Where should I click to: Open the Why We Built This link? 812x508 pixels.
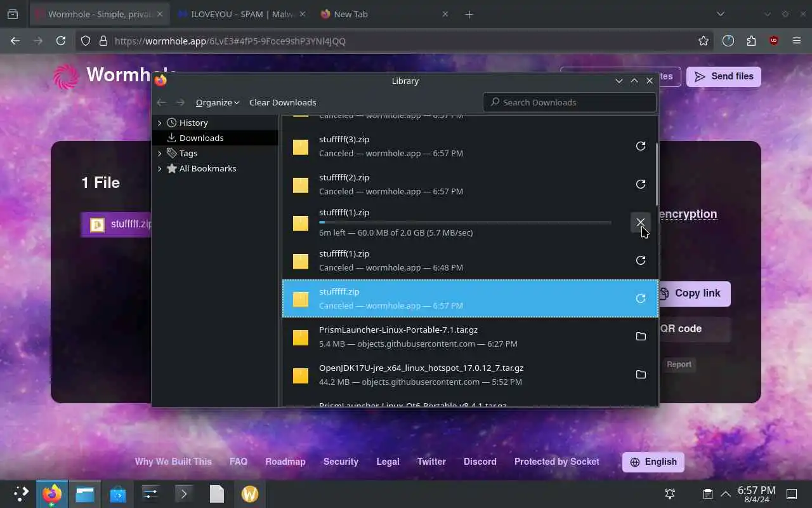(173, 462)
